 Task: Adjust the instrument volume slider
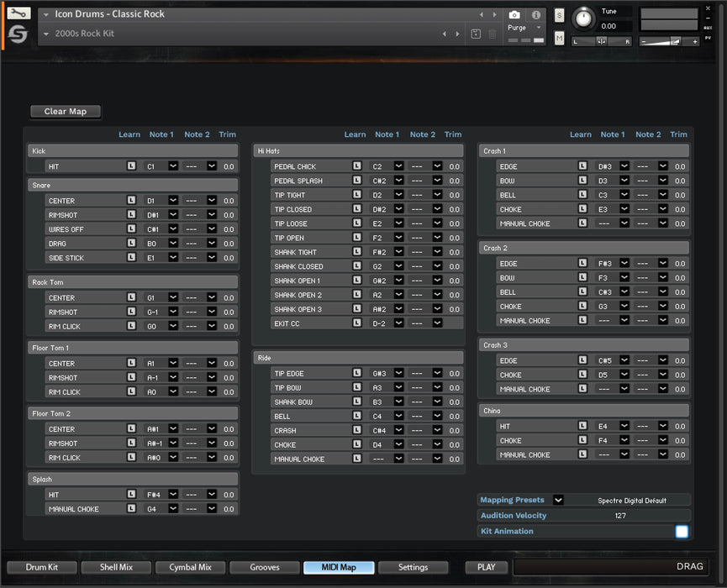coord(670,40)
